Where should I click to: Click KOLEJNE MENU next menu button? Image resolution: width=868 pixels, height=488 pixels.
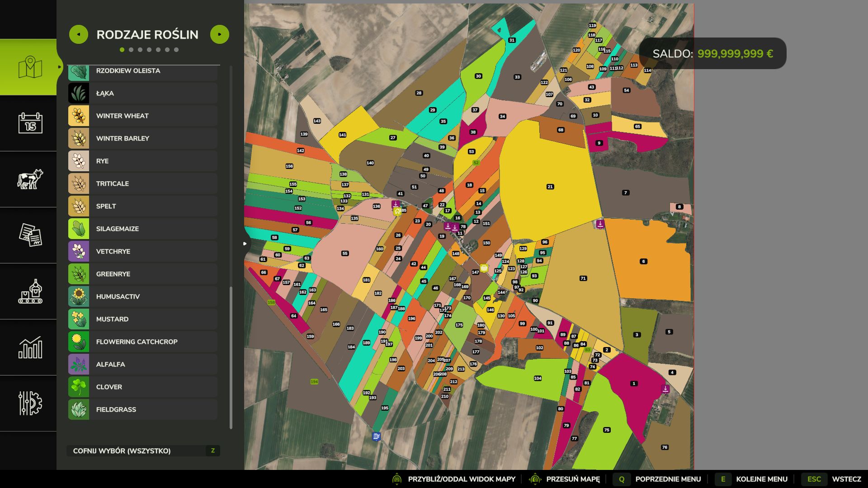(751, 479)
